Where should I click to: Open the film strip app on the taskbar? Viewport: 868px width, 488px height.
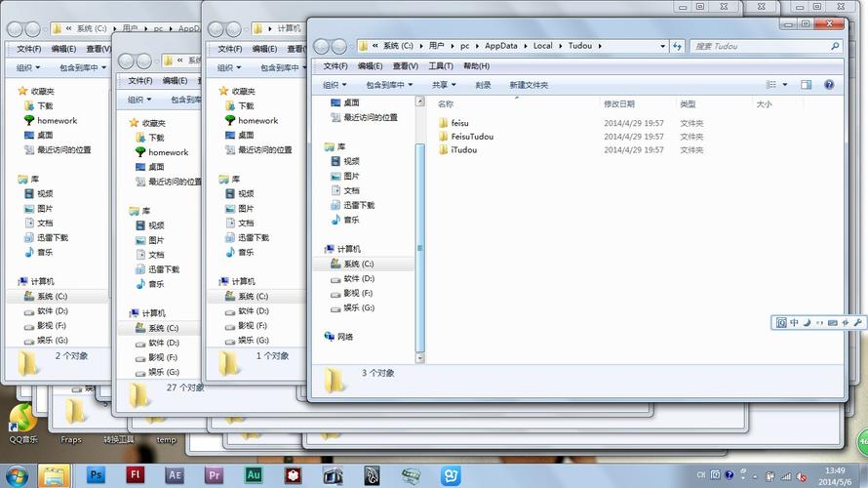[412, 475]
